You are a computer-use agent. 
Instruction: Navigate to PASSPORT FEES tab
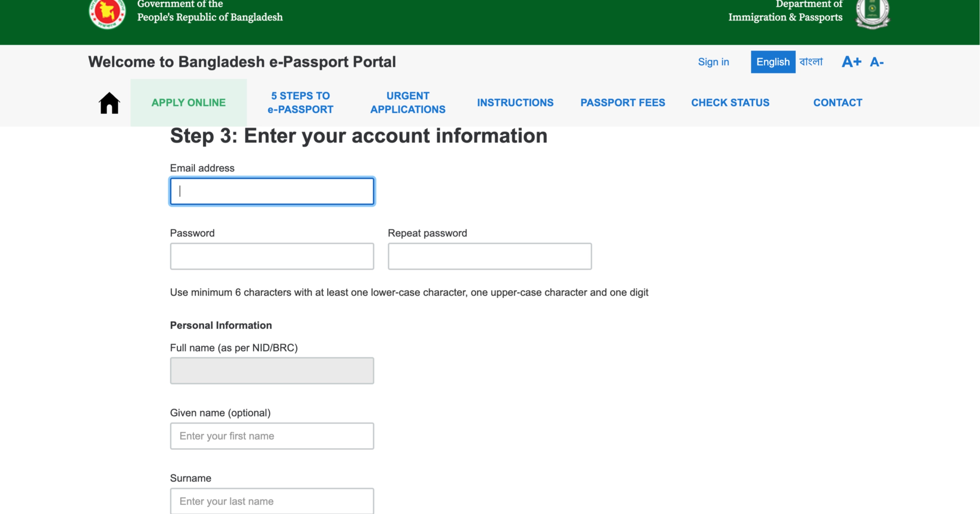pyautogui.click(x=623, y=102)
